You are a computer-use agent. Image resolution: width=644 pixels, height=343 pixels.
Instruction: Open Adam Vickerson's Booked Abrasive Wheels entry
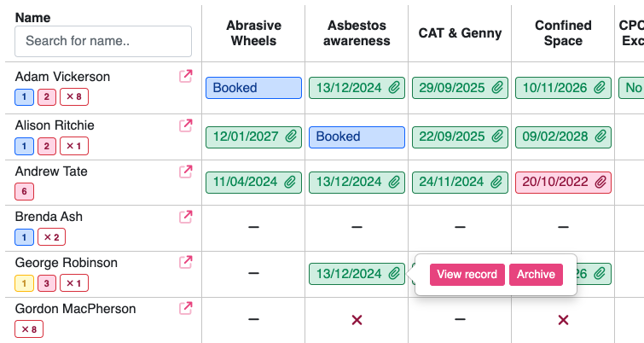[253, 88]
